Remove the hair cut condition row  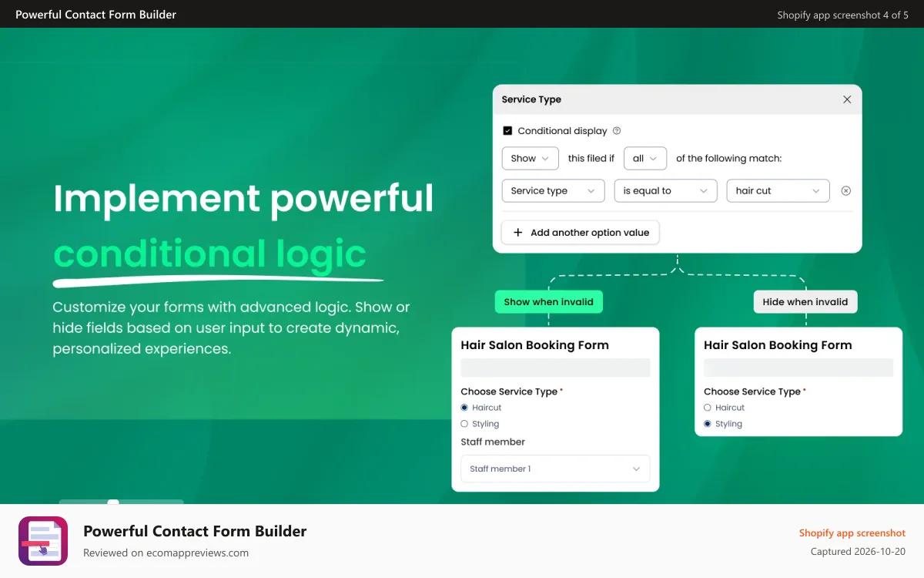coord(845,191)
